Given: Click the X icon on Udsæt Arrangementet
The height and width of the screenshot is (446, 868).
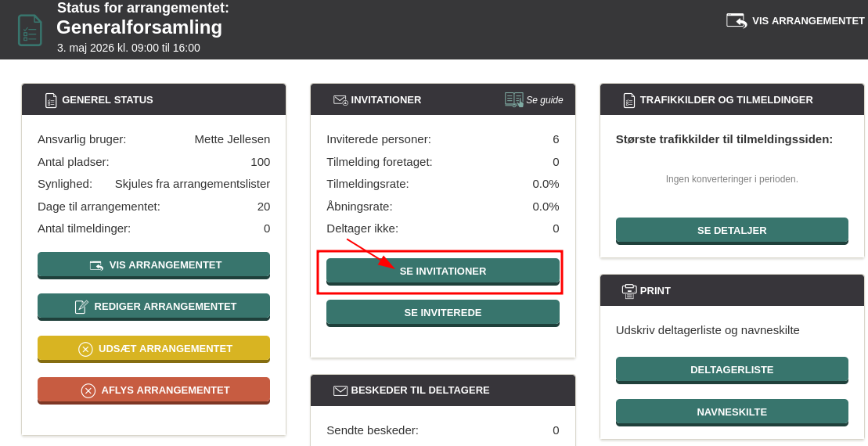Looking at the screenshot, I should (x=85, y=349).
